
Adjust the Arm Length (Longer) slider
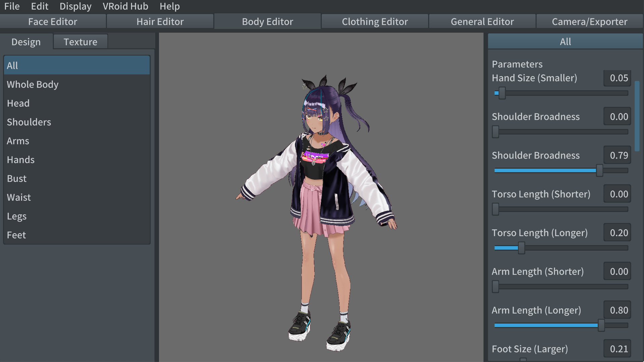(x=601, y=325)
